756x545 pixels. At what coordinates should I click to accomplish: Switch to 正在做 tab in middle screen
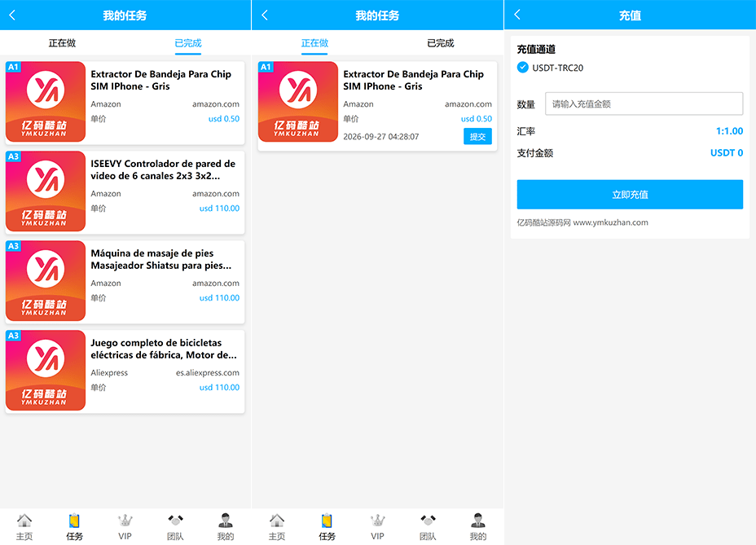[x=314, y=43]
